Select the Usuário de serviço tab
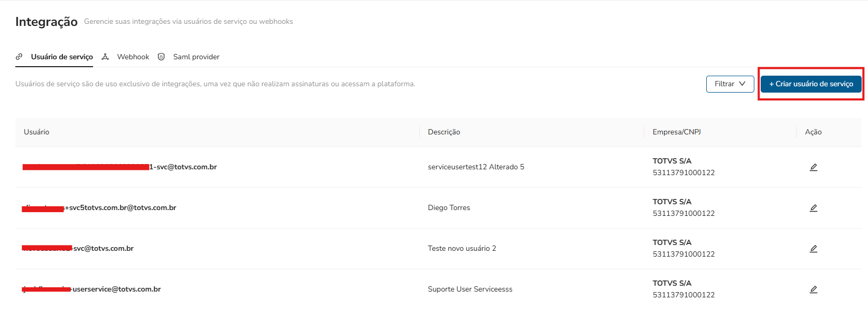868x309 pixels. tap(62, 57)
